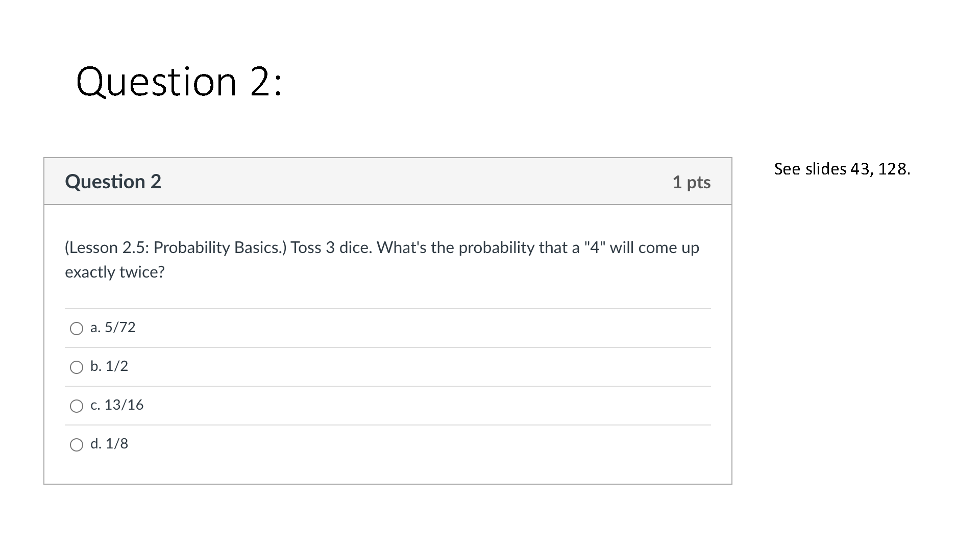Click the 'See slides 43, 128.' note
This screenshot has width=980, height=551.
pos(842,169)
